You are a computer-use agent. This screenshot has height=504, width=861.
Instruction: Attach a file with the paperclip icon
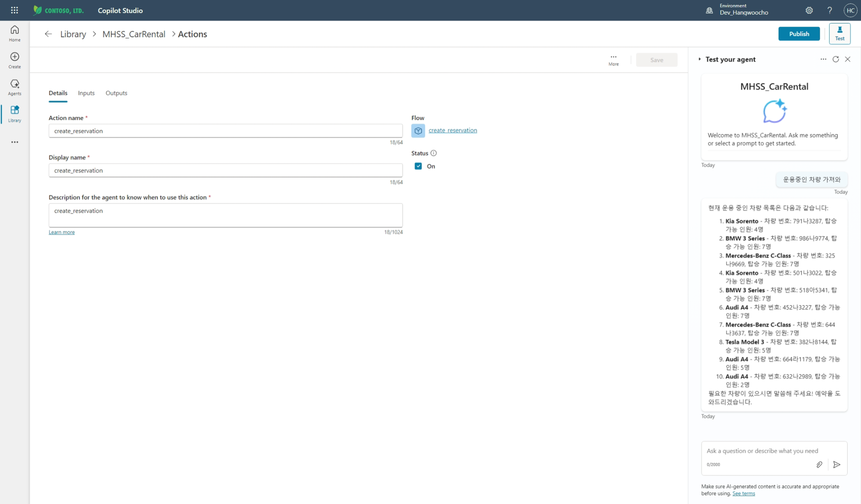point(819,465)
